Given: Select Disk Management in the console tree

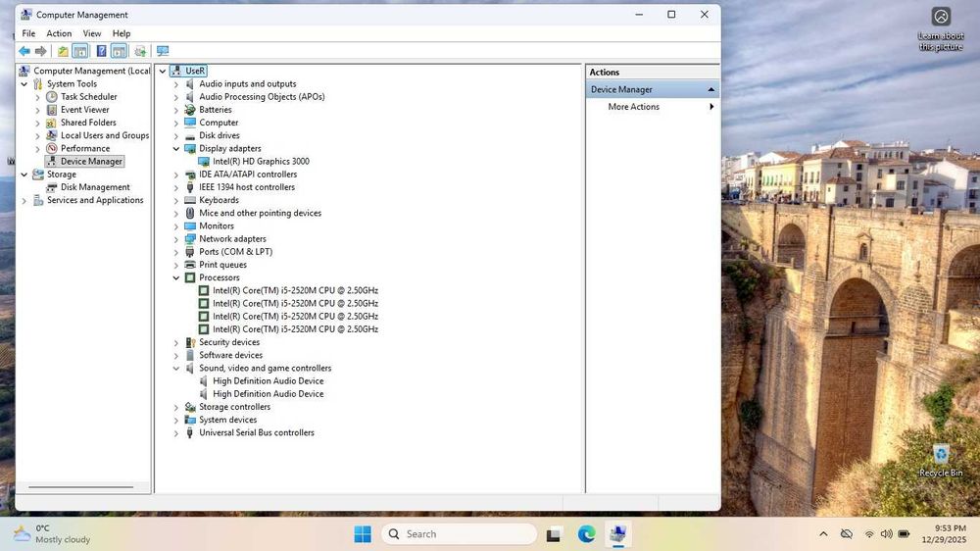Looking at the screenshot, I should pyautogui.click(x=95, y=187).
